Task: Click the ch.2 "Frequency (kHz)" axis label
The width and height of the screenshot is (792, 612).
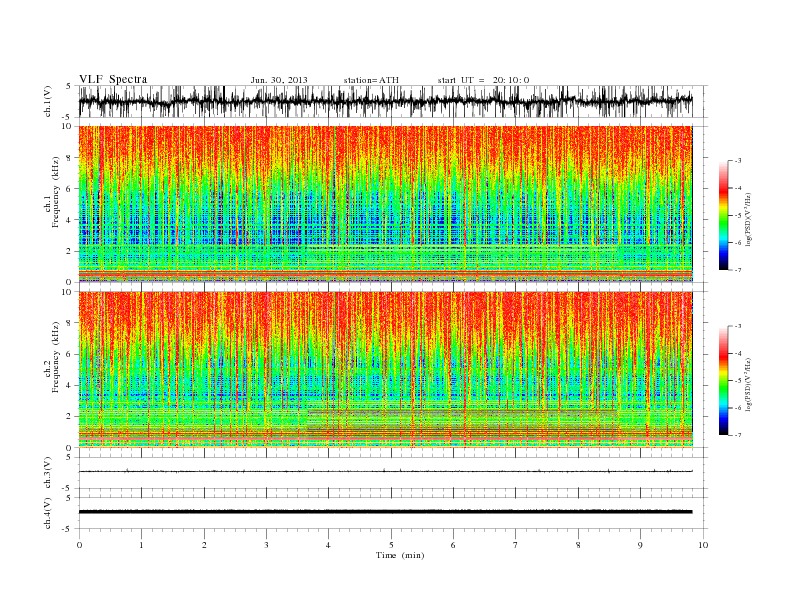Action: point(55,358)
